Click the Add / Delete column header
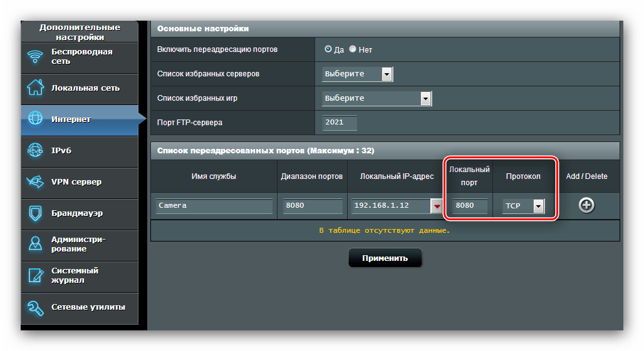644x351 pixels. [x=586, y=176]
